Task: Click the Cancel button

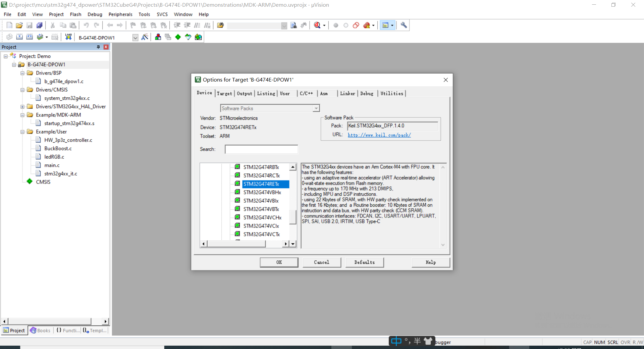Action: (x=322, y=262)
